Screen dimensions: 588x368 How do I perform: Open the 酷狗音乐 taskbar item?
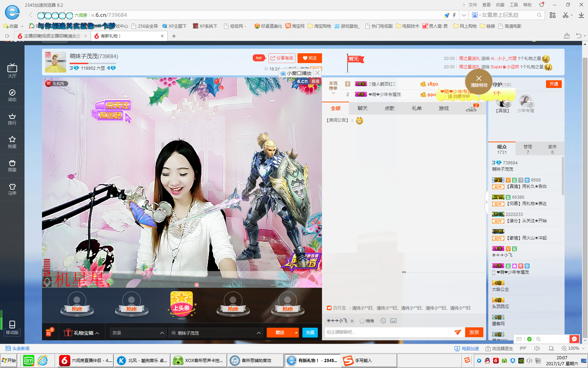[x=142, y=360]
